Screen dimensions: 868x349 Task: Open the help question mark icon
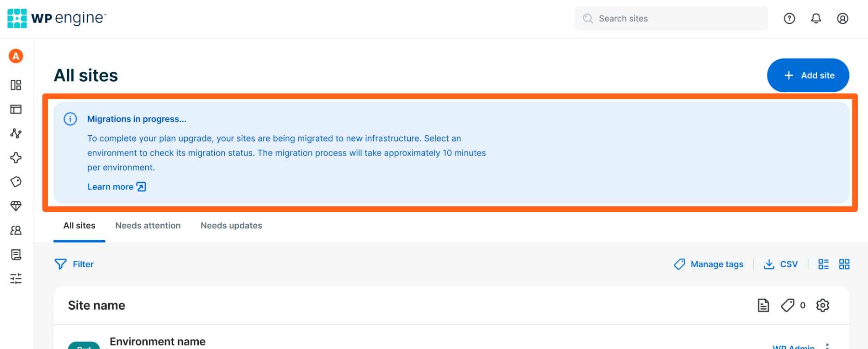[x=789, y=18]
